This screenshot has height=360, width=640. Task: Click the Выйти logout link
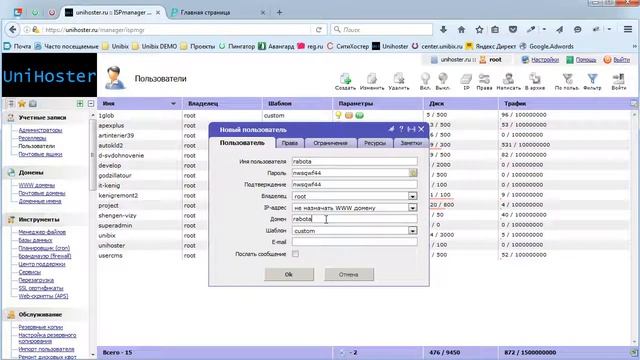click(x=621, y=60)
